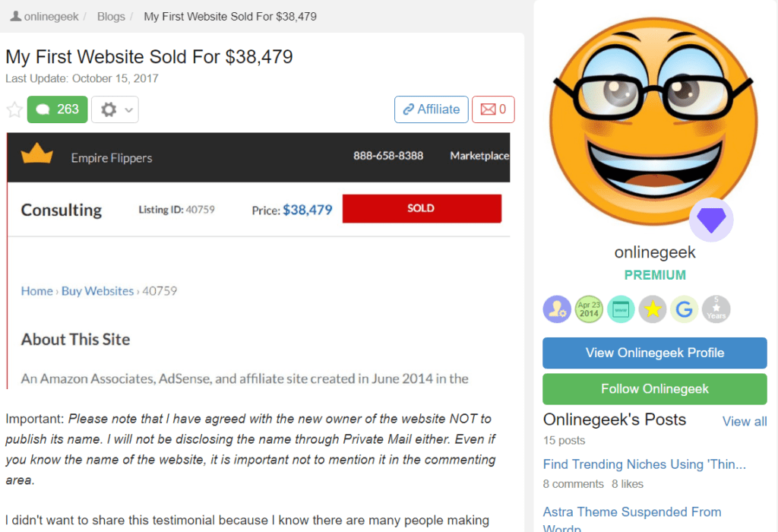Click View all posts link
Screen dimensions: 778x532
tap(745, 421)
